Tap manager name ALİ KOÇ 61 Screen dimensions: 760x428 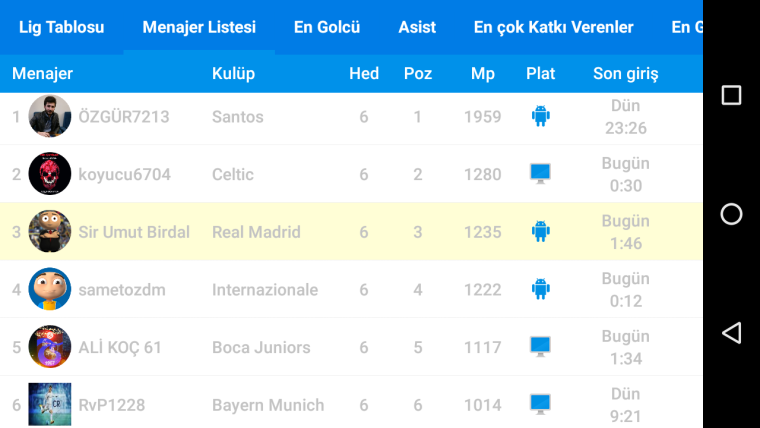coord(120,347)
